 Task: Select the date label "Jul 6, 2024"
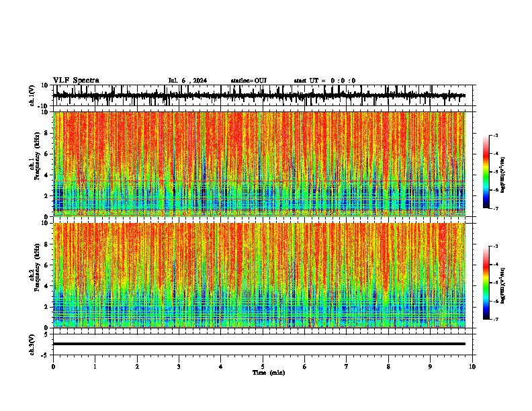coord(187,81)
